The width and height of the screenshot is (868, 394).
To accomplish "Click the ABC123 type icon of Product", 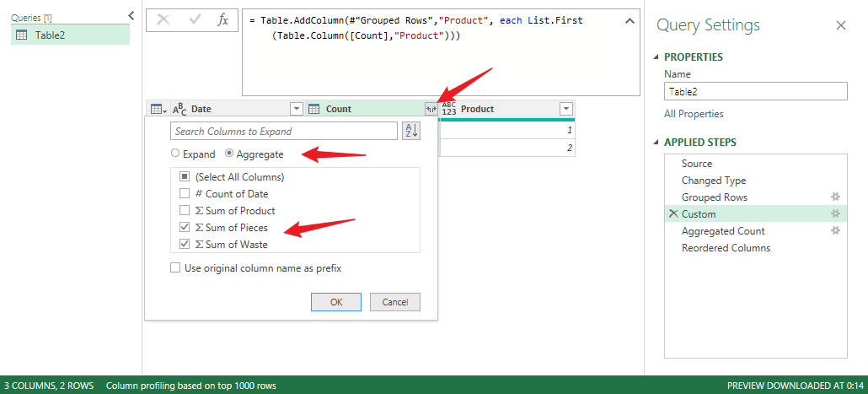I will 449,109.
